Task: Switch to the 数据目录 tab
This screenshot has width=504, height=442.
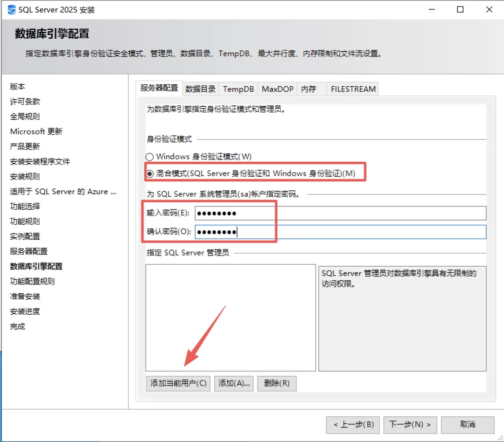Action: (201, 89)
